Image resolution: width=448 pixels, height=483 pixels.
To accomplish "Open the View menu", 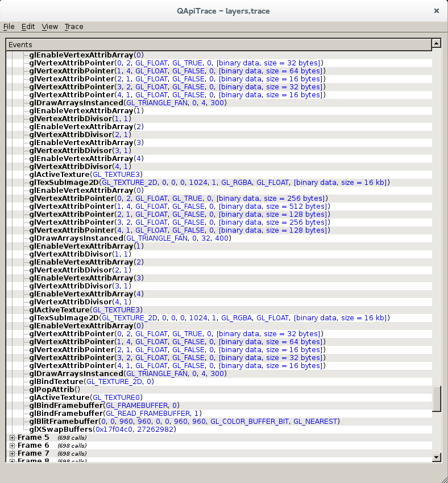I will pos(50,27).
